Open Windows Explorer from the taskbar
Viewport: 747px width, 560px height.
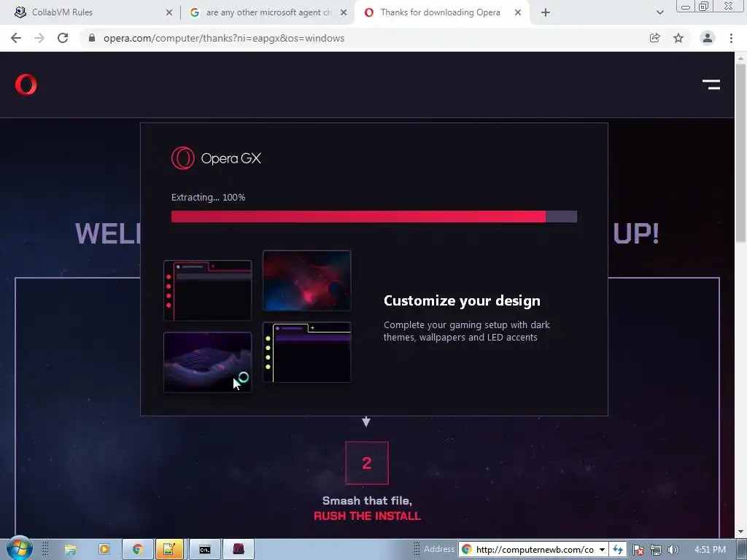point(71,550)
